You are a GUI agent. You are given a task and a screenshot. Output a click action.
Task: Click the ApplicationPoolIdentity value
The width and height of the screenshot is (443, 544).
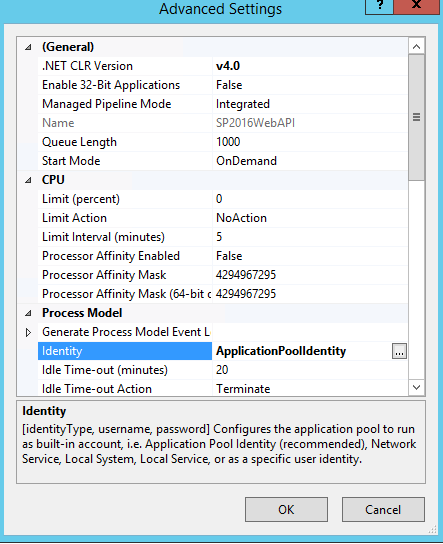[281, 351]
